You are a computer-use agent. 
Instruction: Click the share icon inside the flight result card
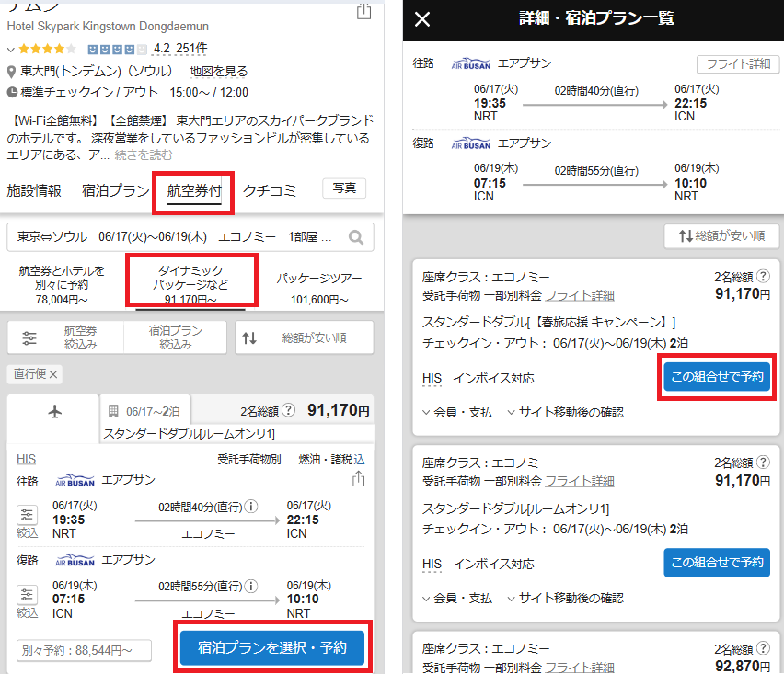pyautogui.click(x=359, y=479)
